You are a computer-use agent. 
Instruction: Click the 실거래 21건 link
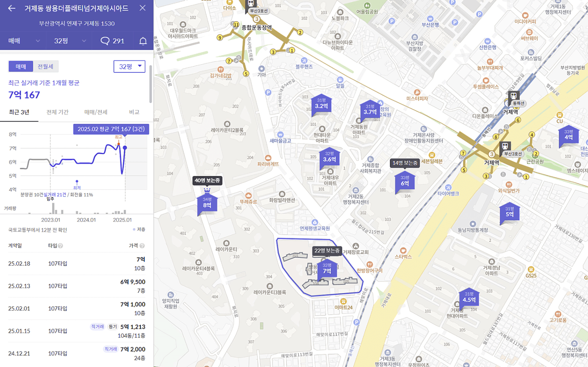[x=55, y=195]
